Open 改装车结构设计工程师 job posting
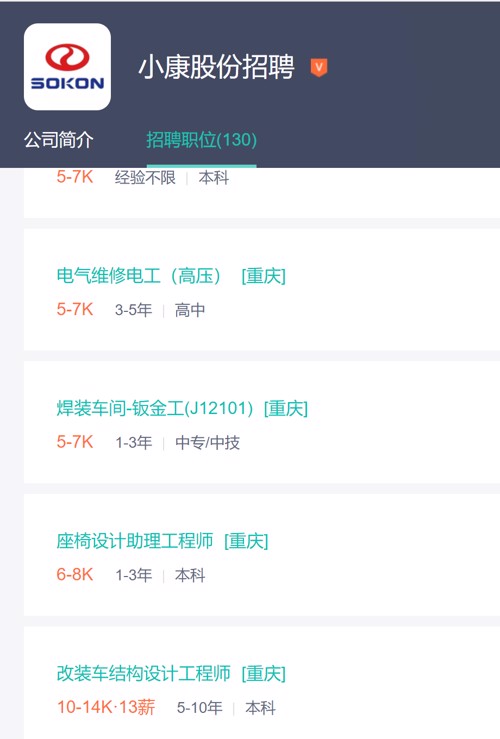 coord(143,673)
